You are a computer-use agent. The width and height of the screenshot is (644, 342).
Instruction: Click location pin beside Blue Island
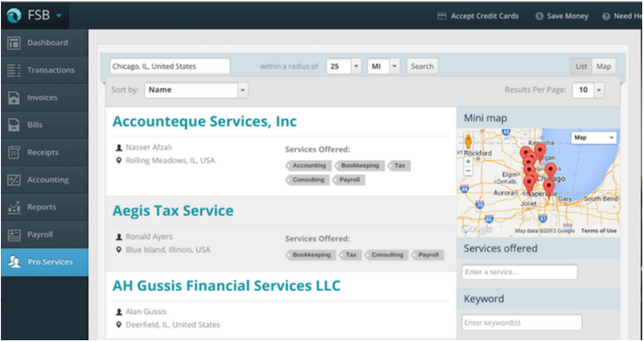[x=119, y=249]
